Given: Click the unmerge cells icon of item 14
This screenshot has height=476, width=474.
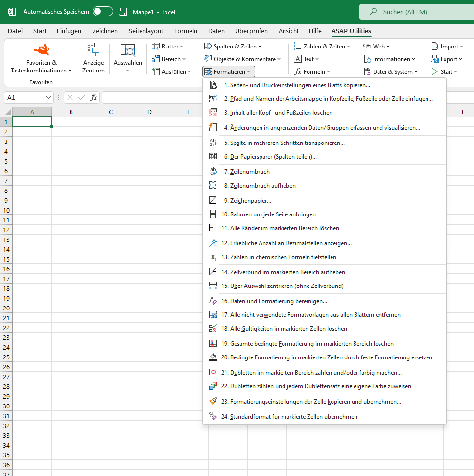Looking at the screenshot, I should pyautogui.click(x=213, y=272).
